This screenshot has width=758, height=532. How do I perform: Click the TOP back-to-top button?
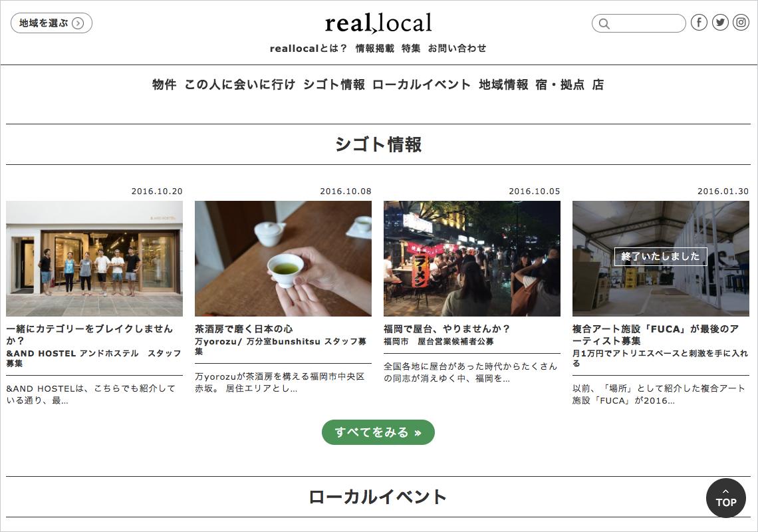click(x=725, y=497)
